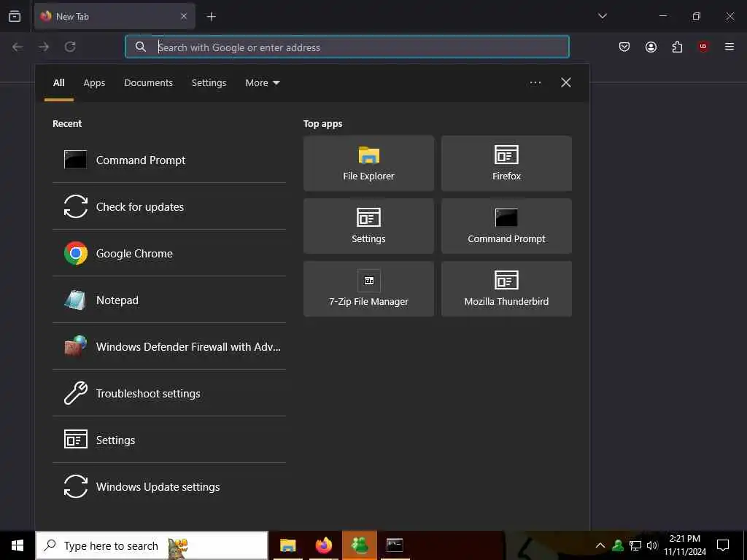Click the uBlock Origin toolbar icon
This screenshot has width=747, height=560.
coord(703,47)
